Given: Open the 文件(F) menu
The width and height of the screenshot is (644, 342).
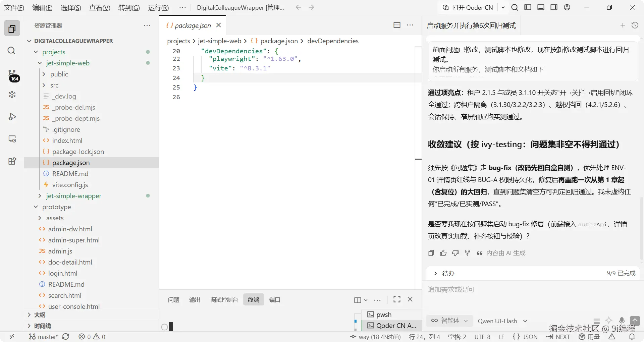Looking at the screenshot, I should [x=14, y=8].
